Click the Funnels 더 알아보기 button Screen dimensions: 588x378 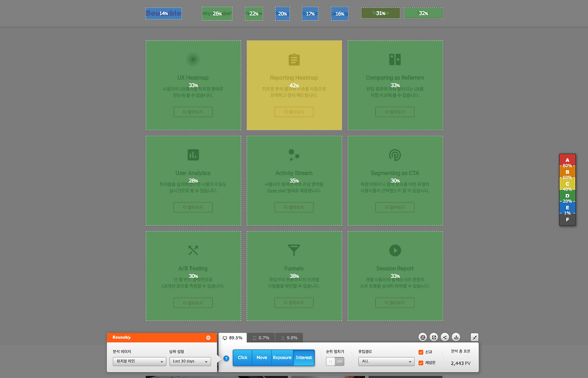294,303
